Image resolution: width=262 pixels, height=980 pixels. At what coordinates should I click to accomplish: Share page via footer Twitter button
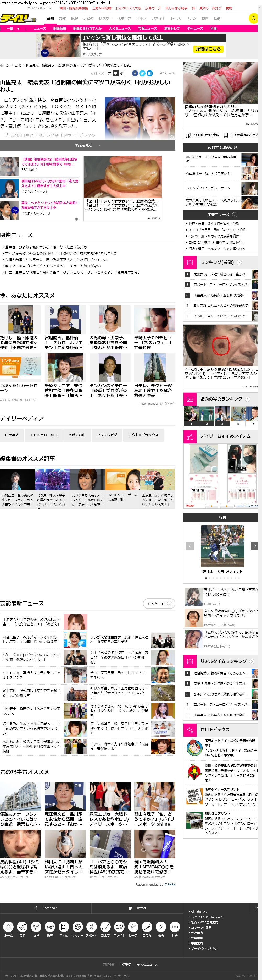coord(137,908)
